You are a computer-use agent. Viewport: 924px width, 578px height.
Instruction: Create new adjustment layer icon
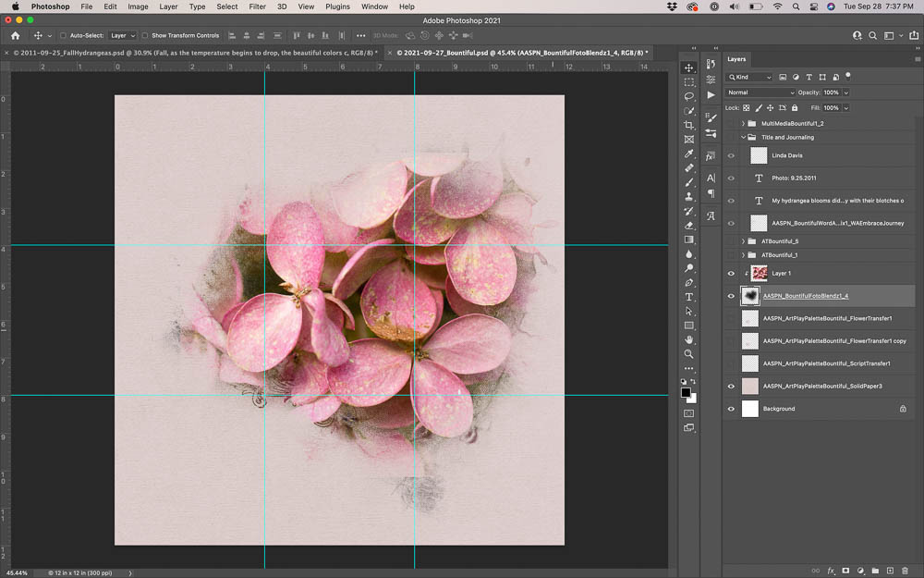click(x=860, y=571)
